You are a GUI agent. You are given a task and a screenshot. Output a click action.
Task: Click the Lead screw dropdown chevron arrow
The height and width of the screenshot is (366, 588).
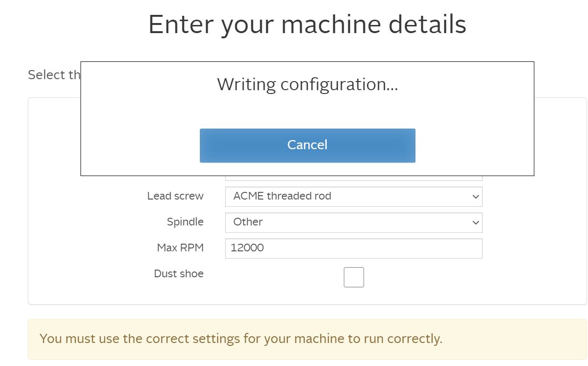tap(475, 197)
